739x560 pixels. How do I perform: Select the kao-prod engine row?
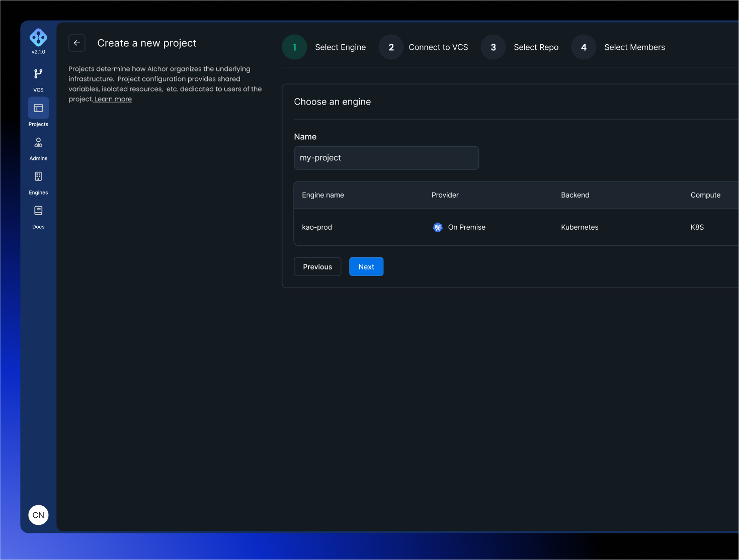click(x=516, y=227)
